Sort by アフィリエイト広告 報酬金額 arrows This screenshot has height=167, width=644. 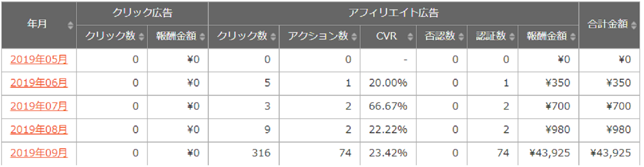tap(573, 37)
